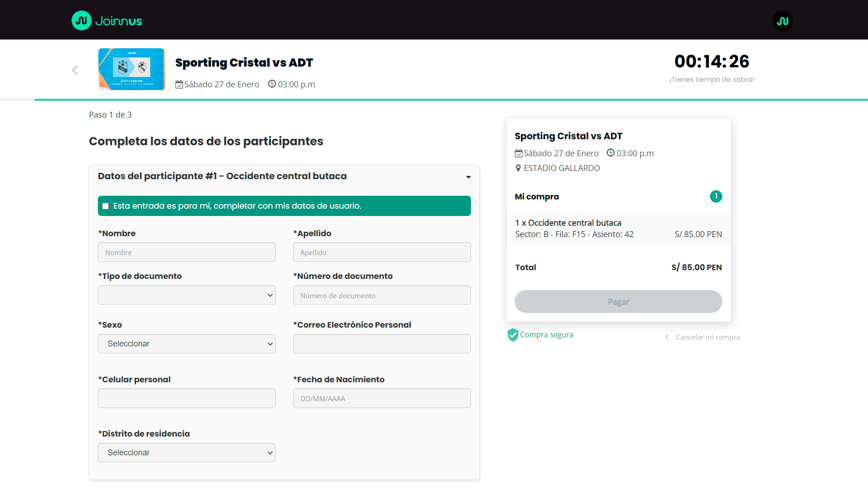Click the Cancelar mi compra link

(707, 337)
